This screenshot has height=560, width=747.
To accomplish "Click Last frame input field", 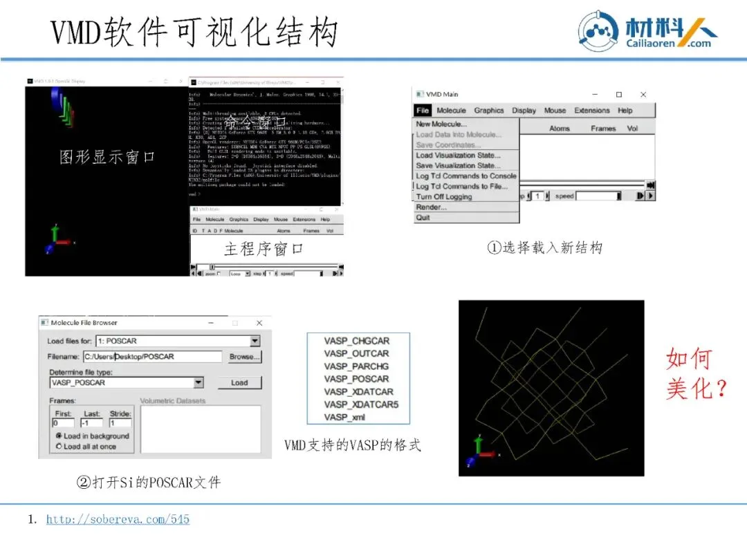I will (x=91, y=423).
